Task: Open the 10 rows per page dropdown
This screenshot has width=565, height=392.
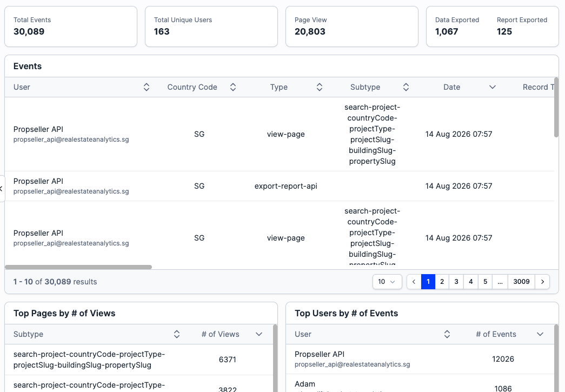Action: point(387,282)
